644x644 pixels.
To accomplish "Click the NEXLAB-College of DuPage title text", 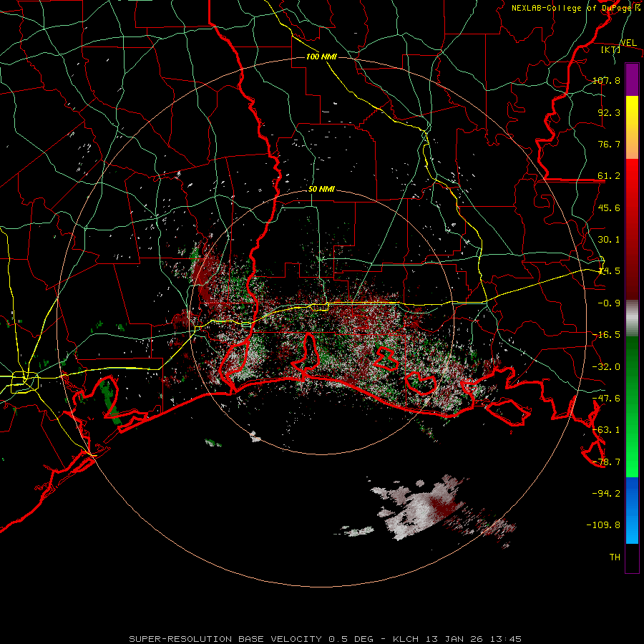I will [572, 8].
